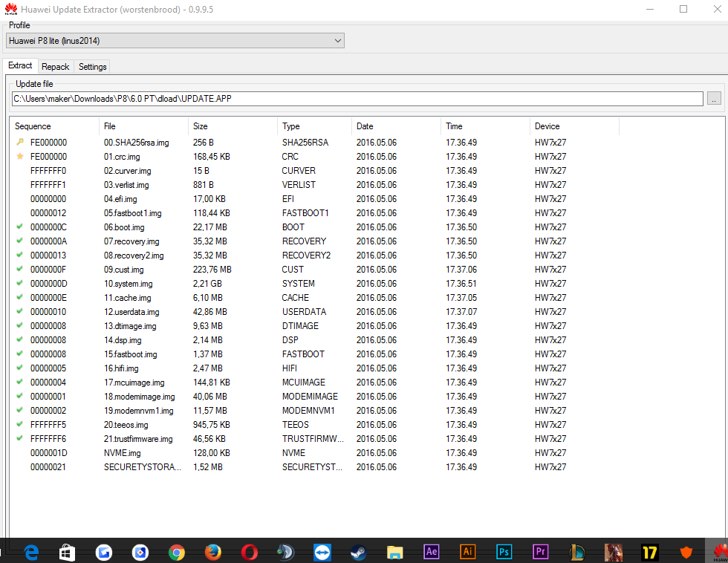Screen dimensions: 728x563
Task: Sort by the File column header
Action: (x=143, y=126)
